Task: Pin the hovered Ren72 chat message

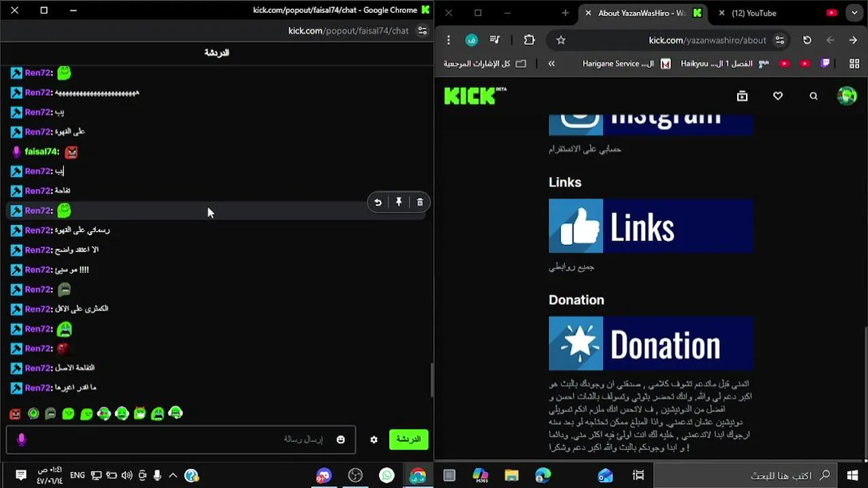Action: coord(399,202)
